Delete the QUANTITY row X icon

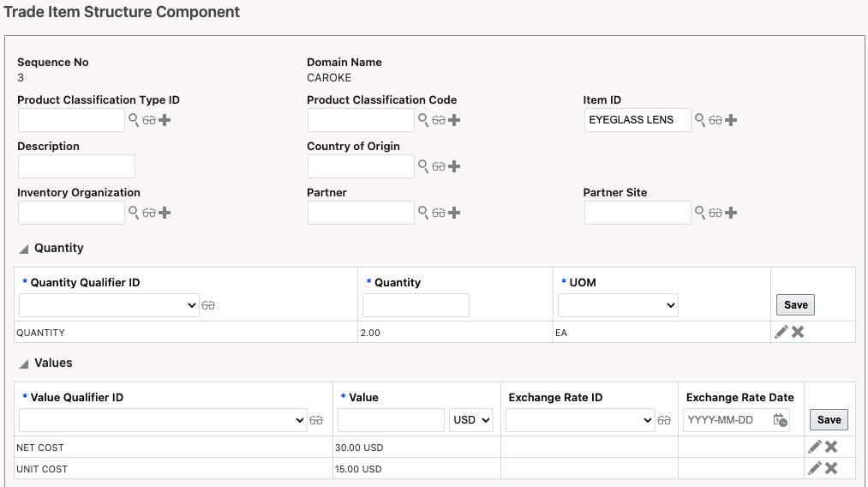click(798, 332)
